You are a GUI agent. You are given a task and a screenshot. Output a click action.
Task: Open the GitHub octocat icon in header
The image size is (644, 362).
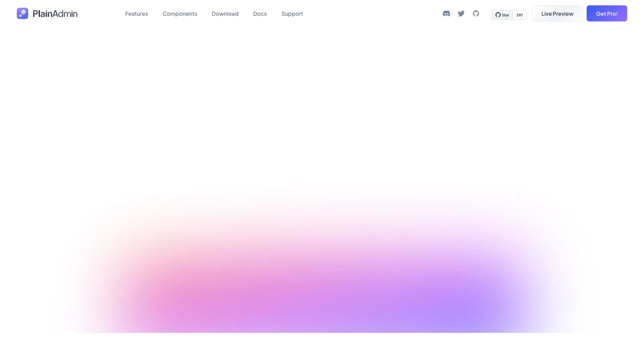[476, 13]
